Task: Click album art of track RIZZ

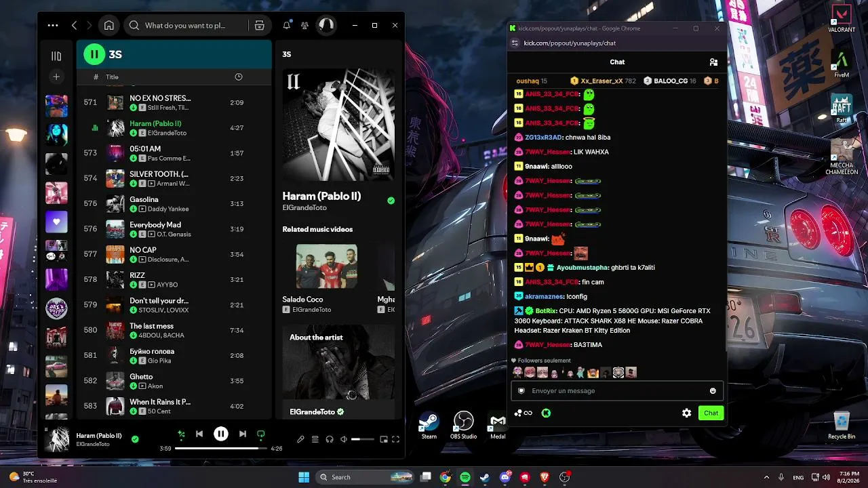Action: pos(115,280)
